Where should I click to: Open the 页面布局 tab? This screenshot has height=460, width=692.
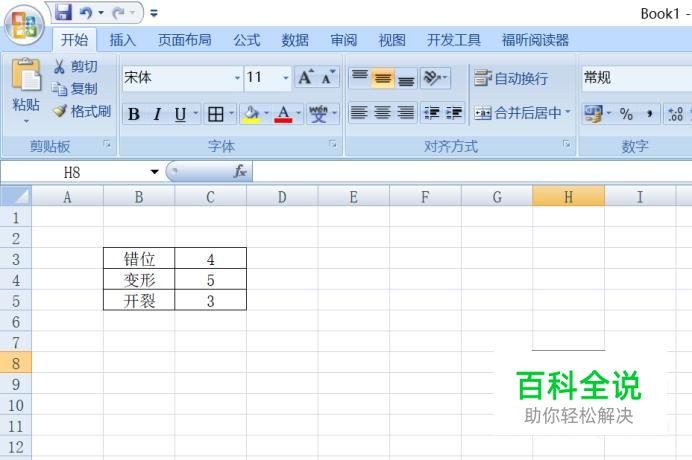(184, 40)
